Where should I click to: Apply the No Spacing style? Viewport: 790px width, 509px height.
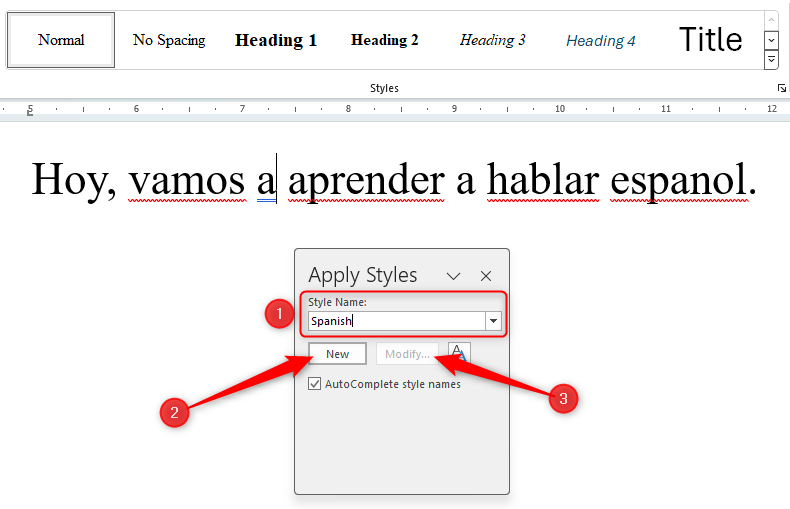pos(169,40)
